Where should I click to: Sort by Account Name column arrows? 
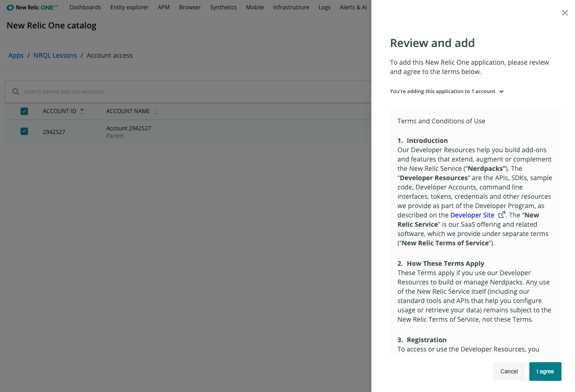[156, 111]
